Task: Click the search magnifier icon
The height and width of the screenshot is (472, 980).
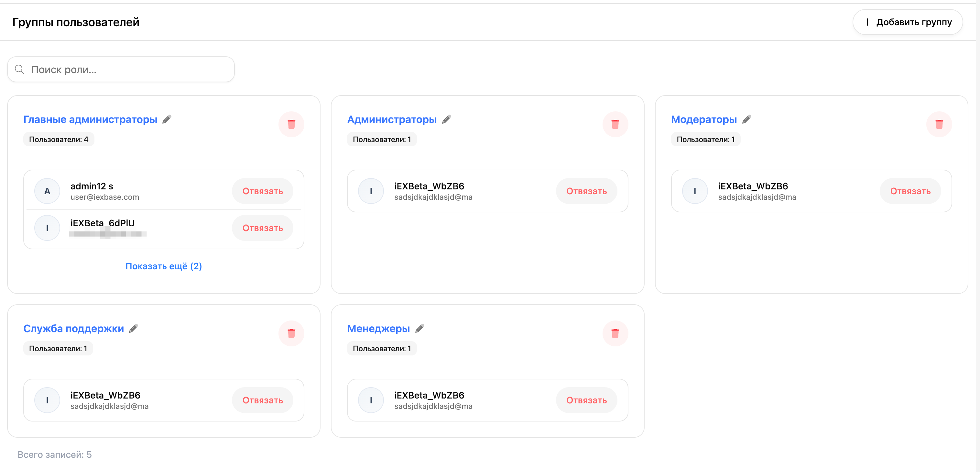Action: click(x=19, y=69)
